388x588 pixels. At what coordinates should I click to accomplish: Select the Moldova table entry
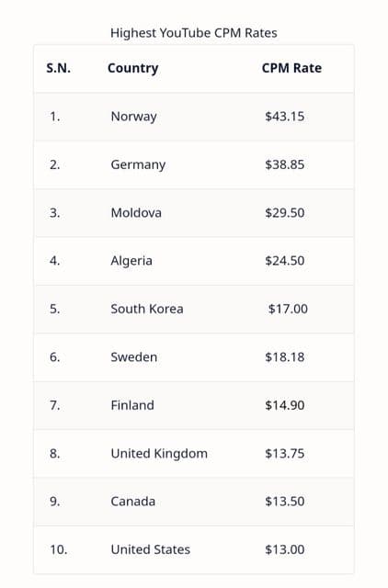click(136, 213)
